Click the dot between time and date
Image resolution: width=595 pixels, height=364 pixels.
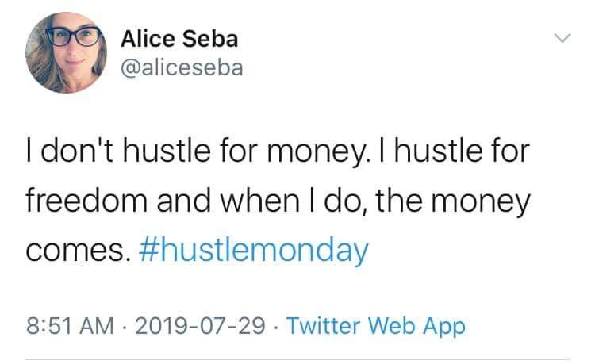coord(125,327)
